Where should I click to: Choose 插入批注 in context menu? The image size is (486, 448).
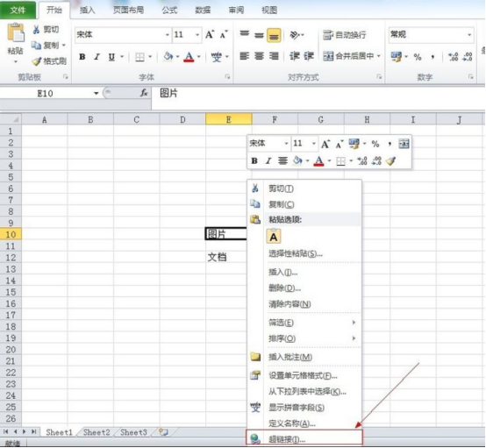(x=304, y=357)
